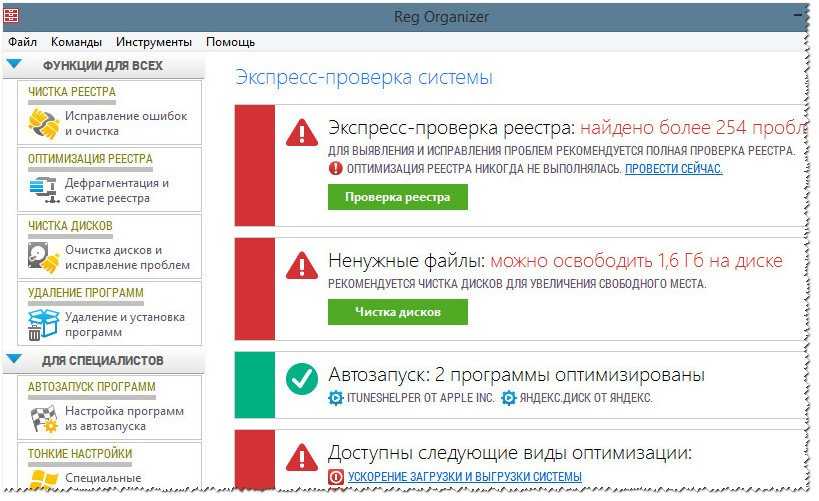The height and width of the screenshot is (501, 819).
Task: Click найдено более 254 red text
Action: pyautogui.click(x=692, y=127)
